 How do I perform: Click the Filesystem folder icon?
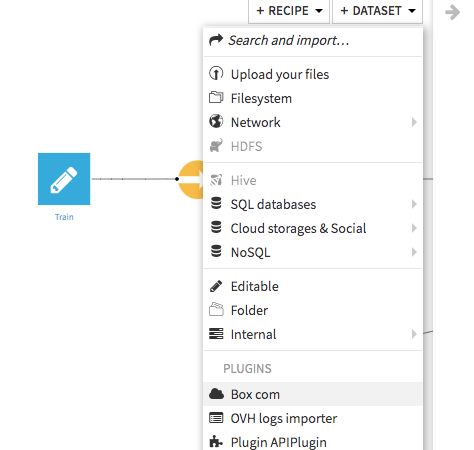point(216,97)
